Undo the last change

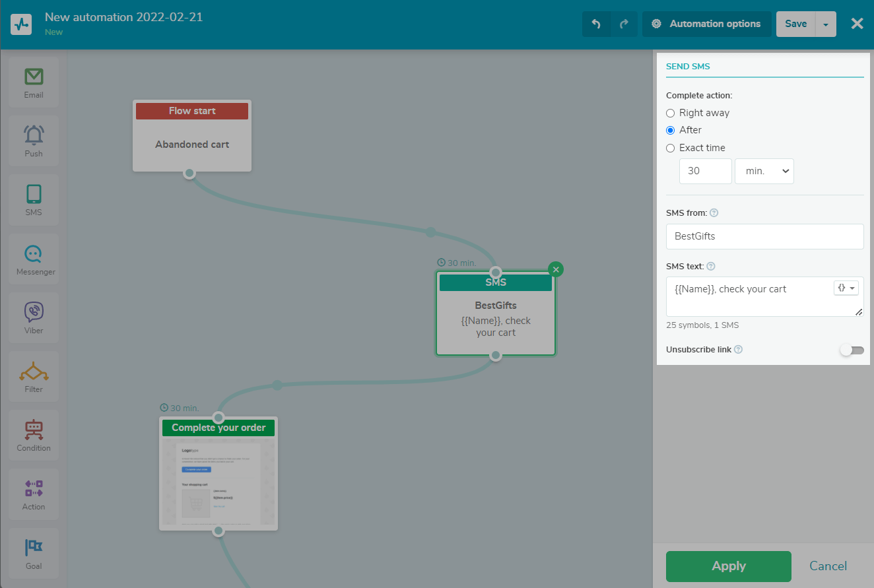click(x=596, y=24)
